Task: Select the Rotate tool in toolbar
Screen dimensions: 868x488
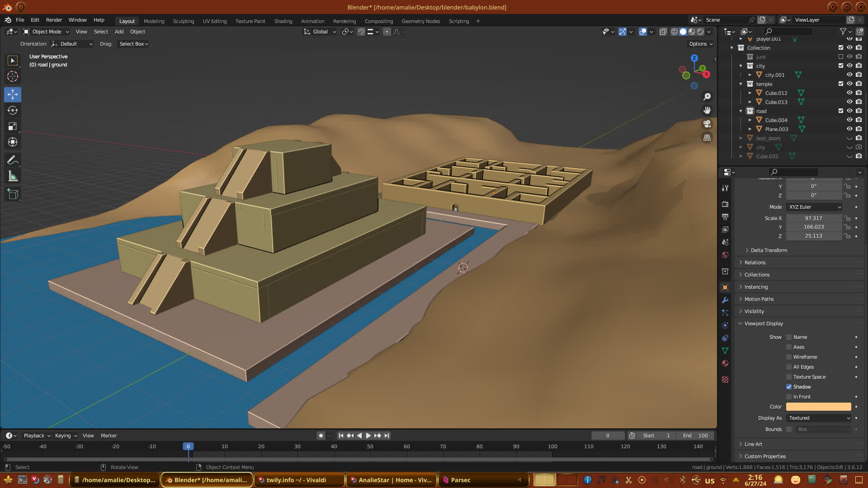Action: [13, 111]
